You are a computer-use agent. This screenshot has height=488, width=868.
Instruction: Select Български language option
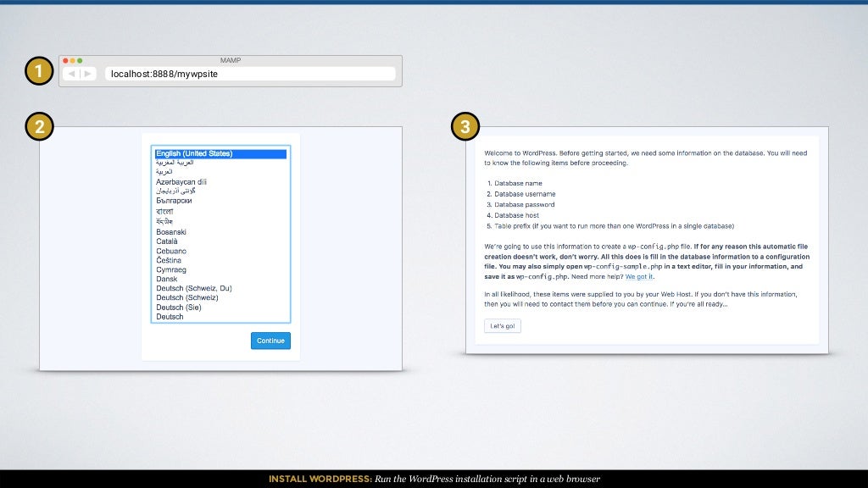[174, 200]
